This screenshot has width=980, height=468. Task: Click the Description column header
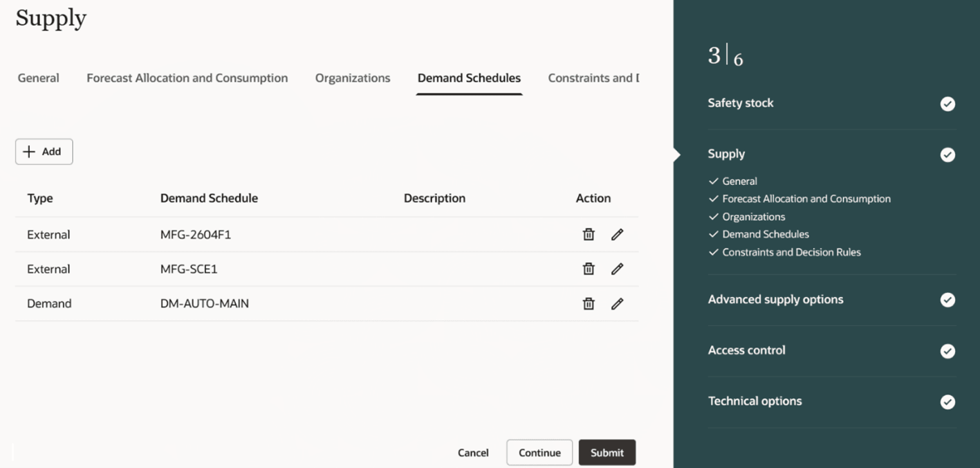(434, 198)
